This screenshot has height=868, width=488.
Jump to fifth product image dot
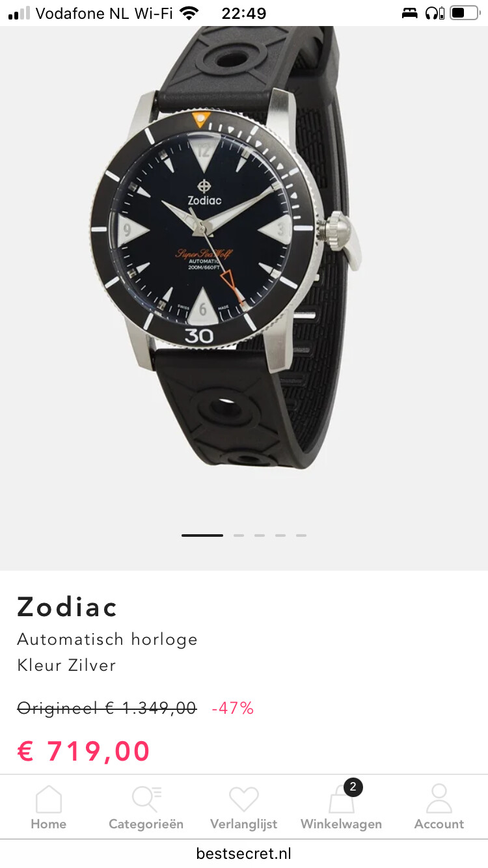[301, 536]
